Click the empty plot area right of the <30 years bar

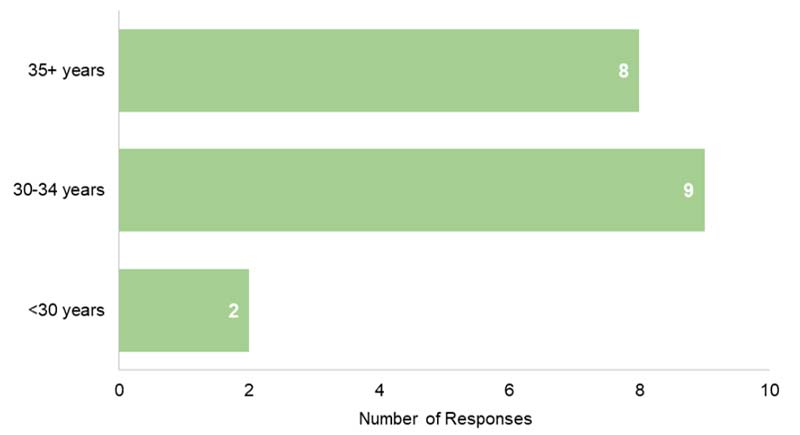point(500,310)
